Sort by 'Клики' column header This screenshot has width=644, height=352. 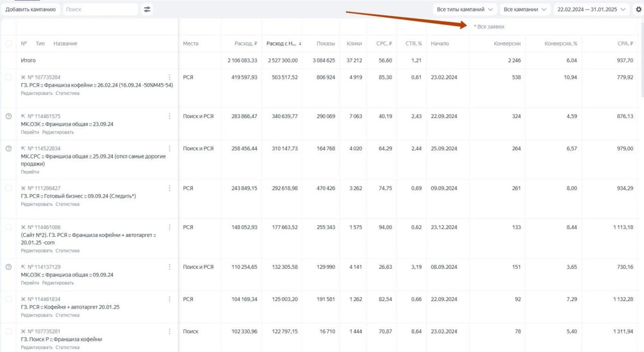point(355,44)
